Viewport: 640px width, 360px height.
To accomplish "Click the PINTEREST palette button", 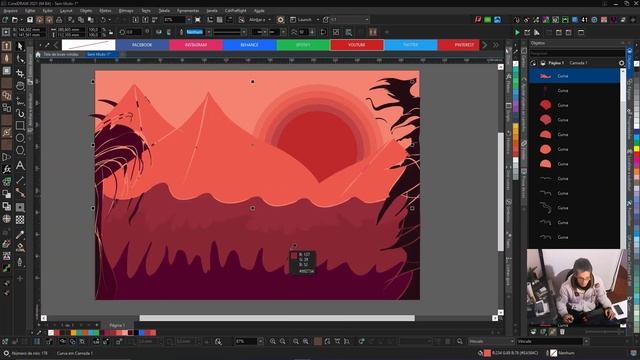I will click(459, 45).
